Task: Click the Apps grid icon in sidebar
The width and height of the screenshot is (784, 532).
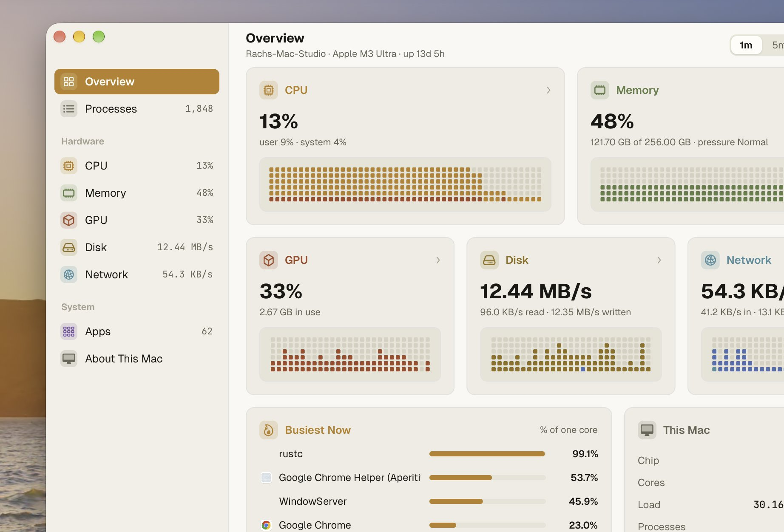Action: click(69, 331)
